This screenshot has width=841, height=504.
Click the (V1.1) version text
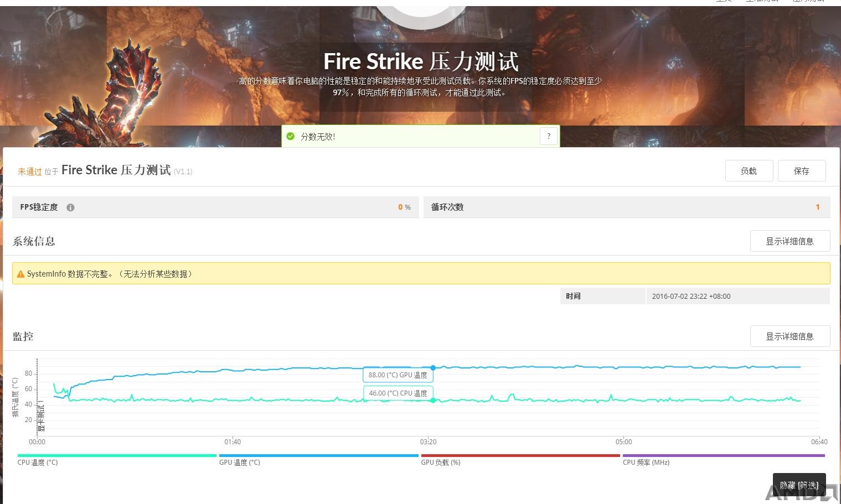tap(183, 172)
